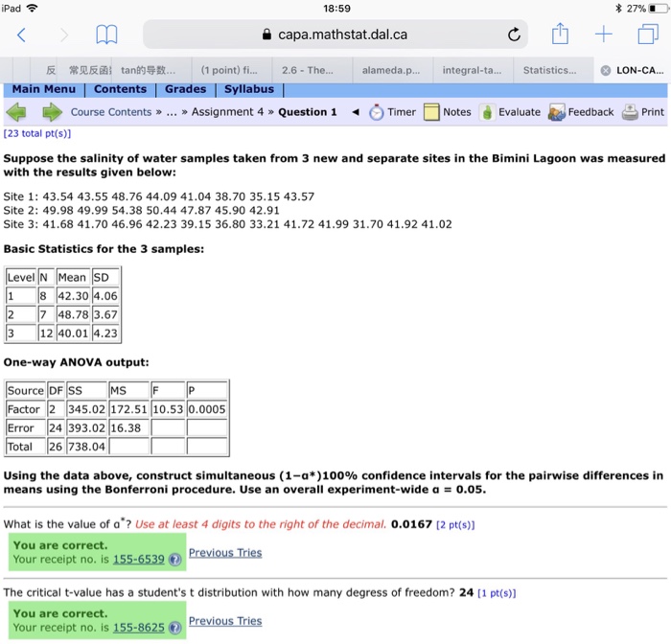Show all tabs overview icon

click(x=648, y=34)
